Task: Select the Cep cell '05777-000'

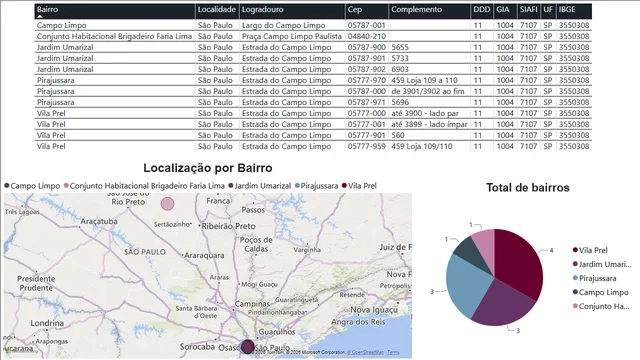Action: pyautogui.click(x=367, y=113)
